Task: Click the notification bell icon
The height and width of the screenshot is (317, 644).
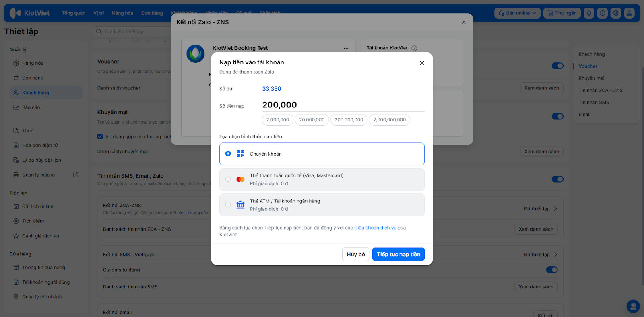Action: pos(589,13)
